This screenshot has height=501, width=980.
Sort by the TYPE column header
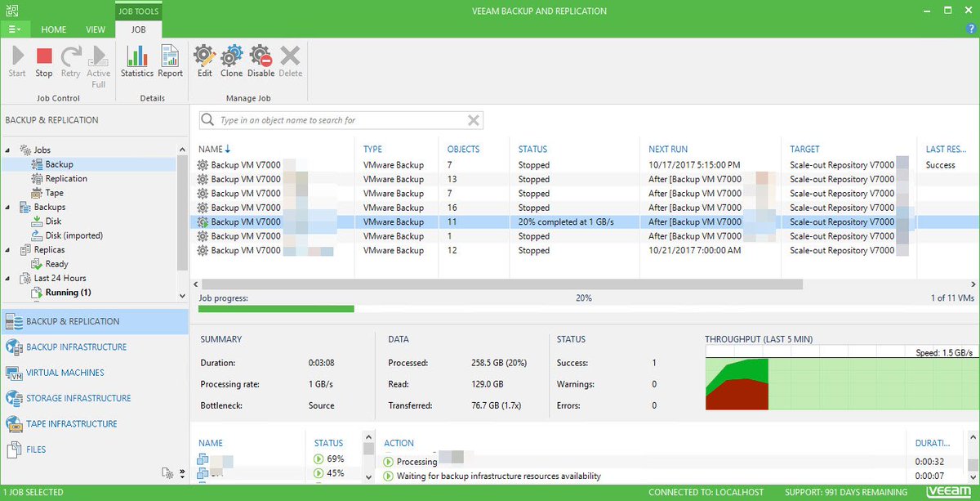[x=372, y=150]
